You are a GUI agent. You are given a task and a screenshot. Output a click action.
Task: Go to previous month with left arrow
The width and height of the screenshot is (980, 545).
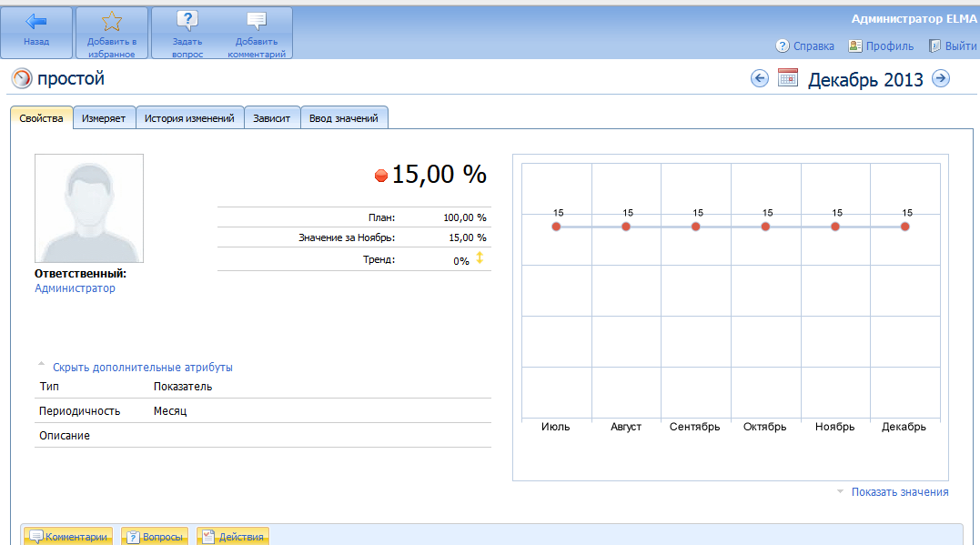[x=759, y=79]
